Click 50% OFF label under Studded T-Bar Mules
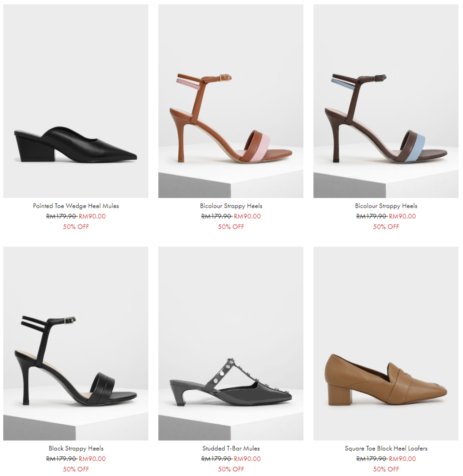The image size is (463, 476). pyautogui.click(x=231, y=469)
